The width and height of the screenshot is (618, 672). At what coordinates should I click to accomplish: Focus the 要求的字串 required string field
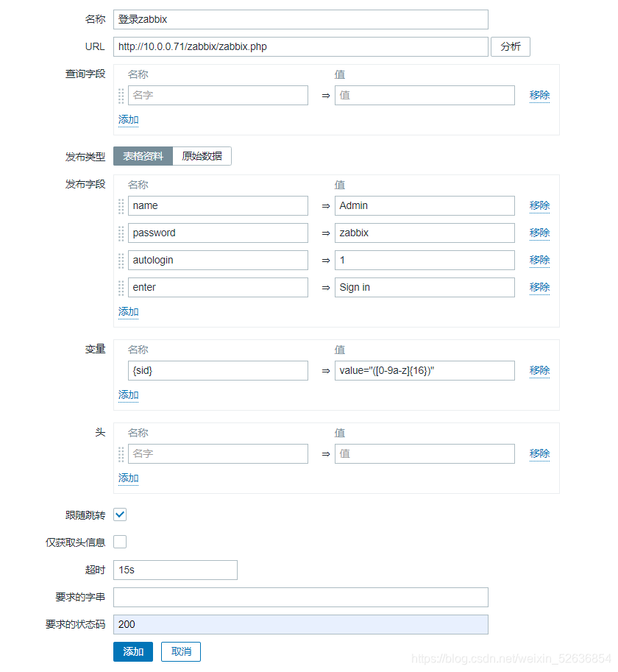(x=301, y=598)
